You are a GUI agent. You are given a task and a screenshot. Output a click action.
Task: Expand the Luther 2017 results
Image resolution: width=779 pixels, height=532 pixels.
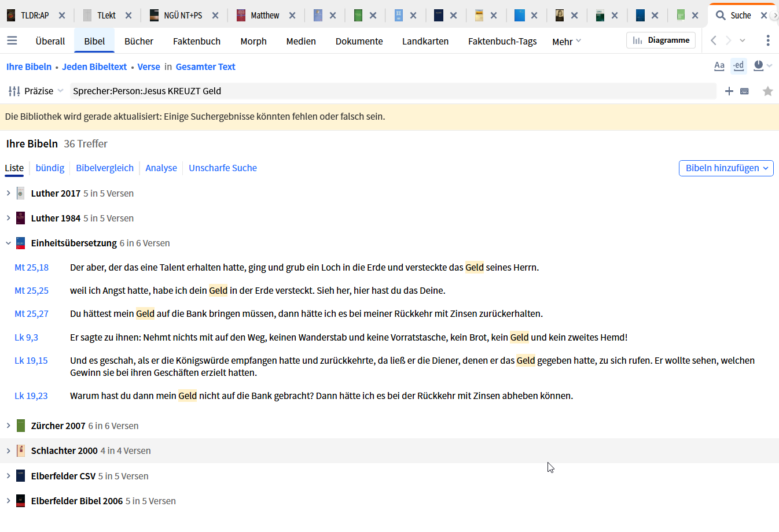[x=8, y=193]
